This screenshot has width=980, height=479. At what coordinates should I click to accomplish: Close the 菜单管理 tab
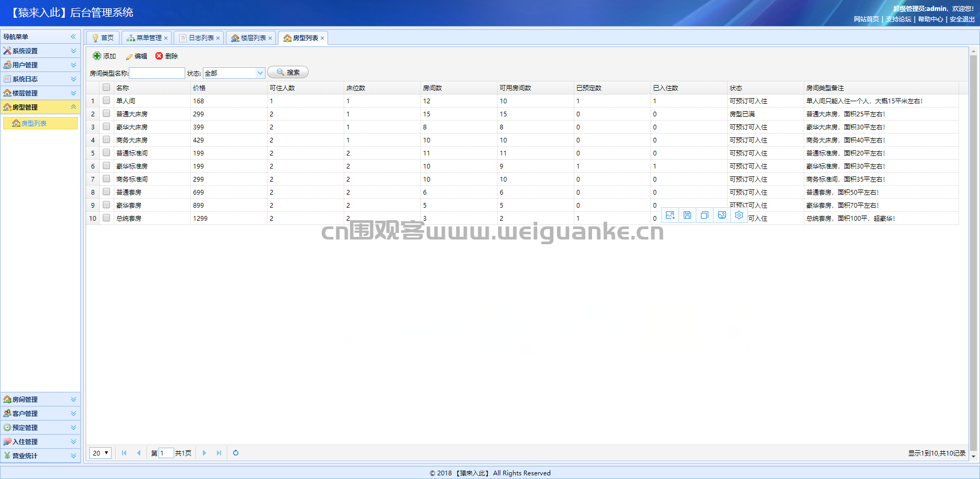[x=166, y=38]
